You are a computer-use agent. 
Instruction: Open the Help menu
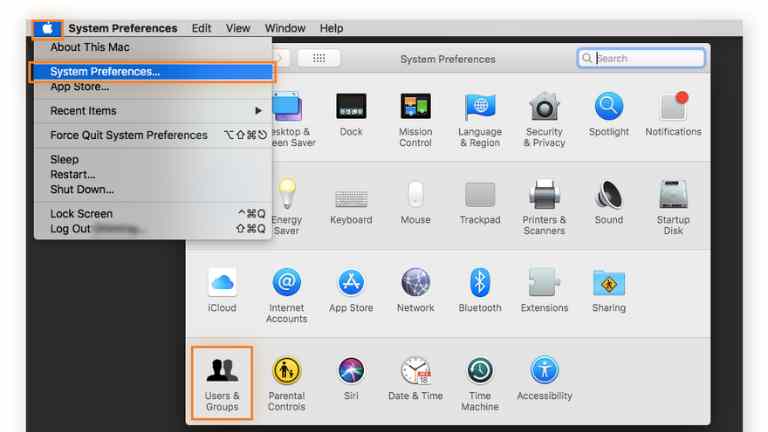(332, 28)
